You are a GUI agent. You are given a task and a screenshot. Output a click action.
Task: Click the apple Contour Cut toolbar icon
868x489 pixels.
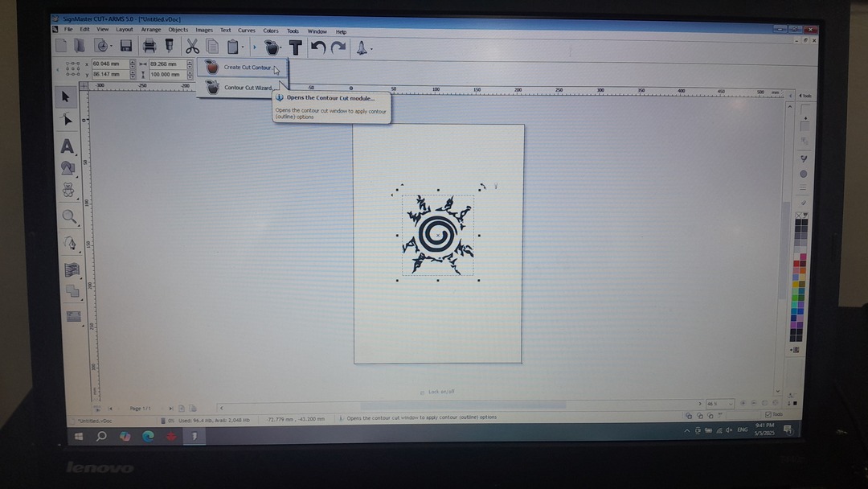pyautogui.click(x=272, y=47)
